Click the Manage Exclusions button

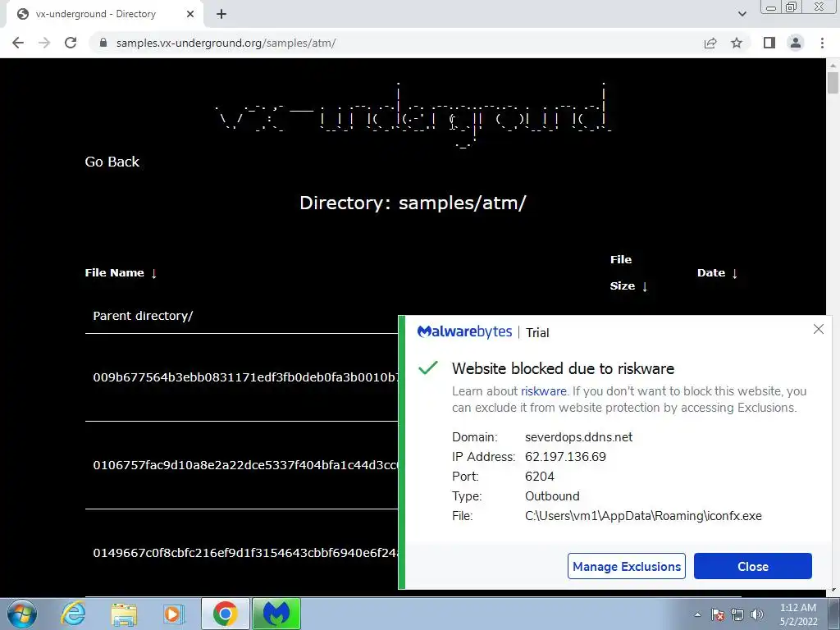626,566
